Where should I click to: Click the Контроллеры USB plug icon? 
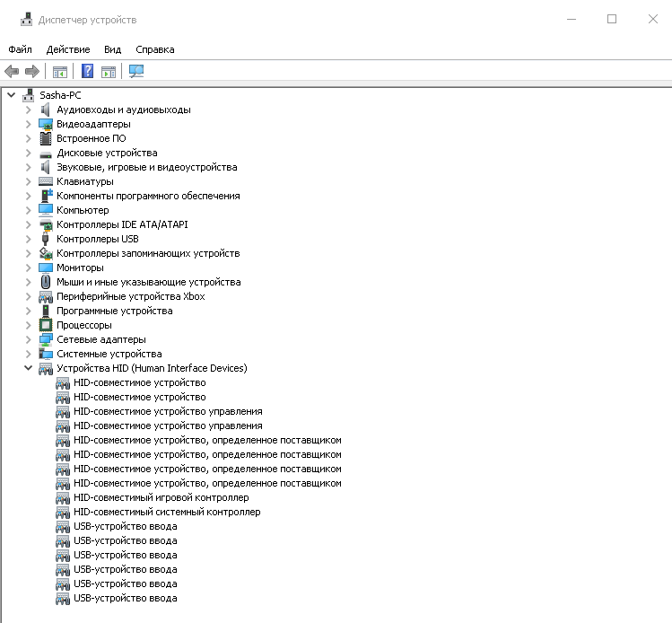[46, 239]
